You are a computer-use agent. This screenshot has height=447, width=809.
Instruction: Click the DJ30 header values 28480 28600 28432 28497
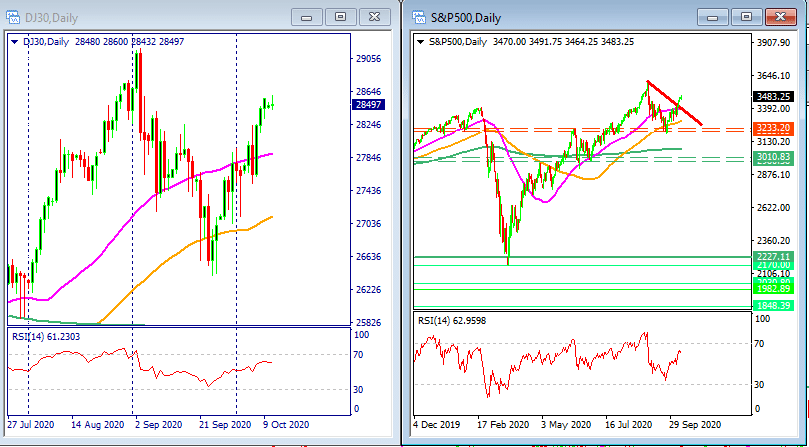[x=130, y=42]
